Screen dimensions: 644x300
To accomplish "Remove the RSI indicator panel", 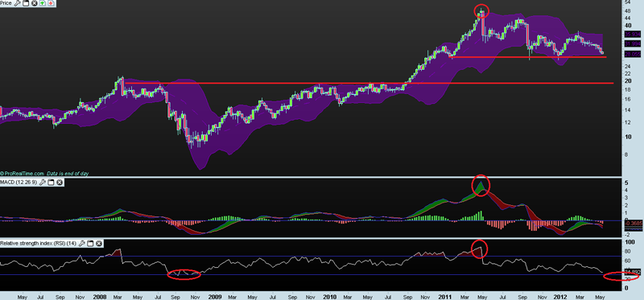I will tap(99, 244).
